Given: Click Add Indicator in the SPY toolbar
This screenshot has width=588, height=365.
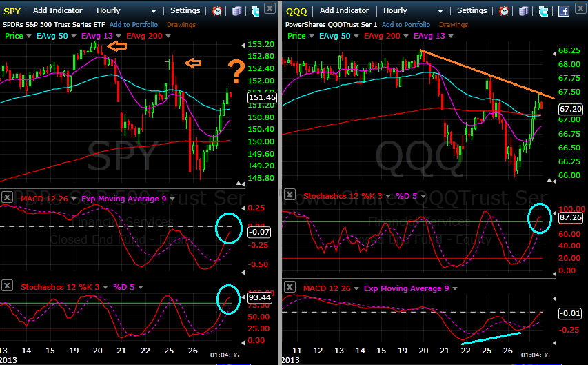Looking at the screenshot, I should [x=57, y=10].
